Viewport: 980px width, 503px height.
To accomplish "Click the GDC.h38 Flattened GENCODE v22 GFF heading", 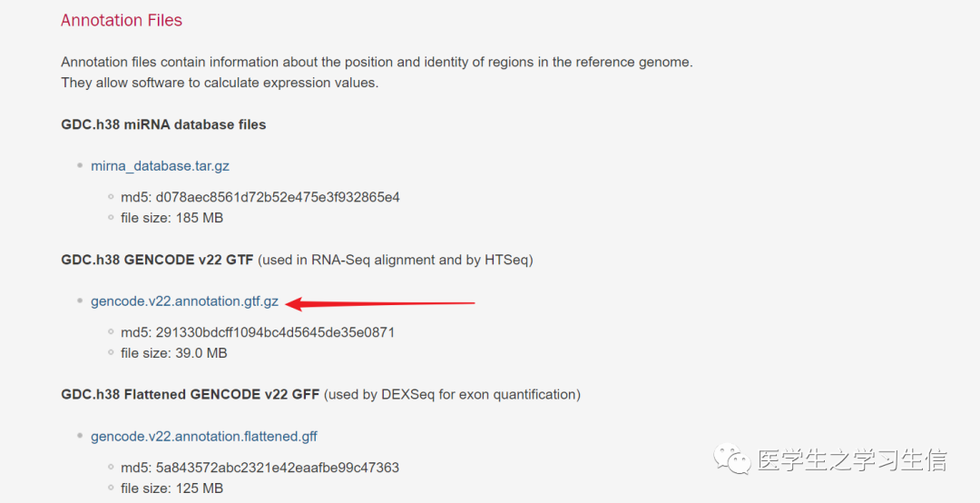I will pos(190,395).
